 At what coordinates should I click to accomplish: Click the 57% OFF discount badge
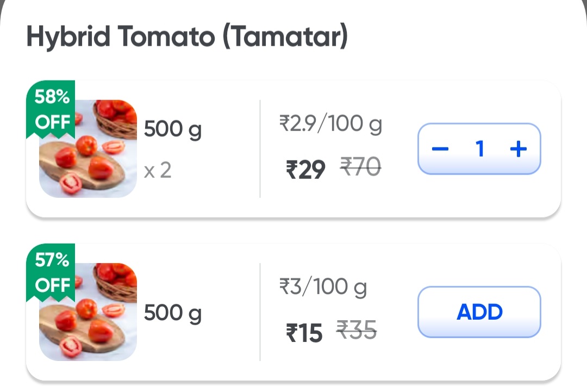click(52, 272)
